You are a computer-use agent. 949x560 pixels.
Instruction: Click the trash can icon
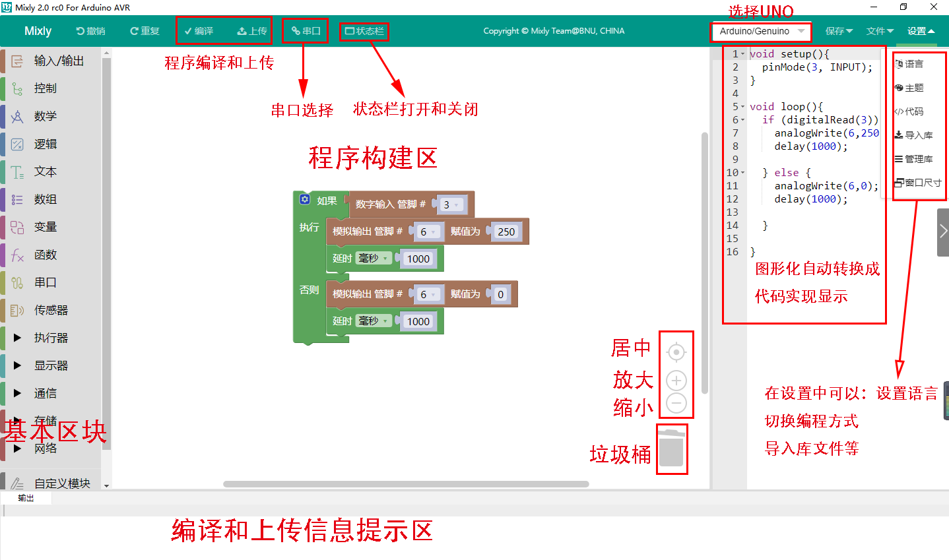[x=672, y=448]
